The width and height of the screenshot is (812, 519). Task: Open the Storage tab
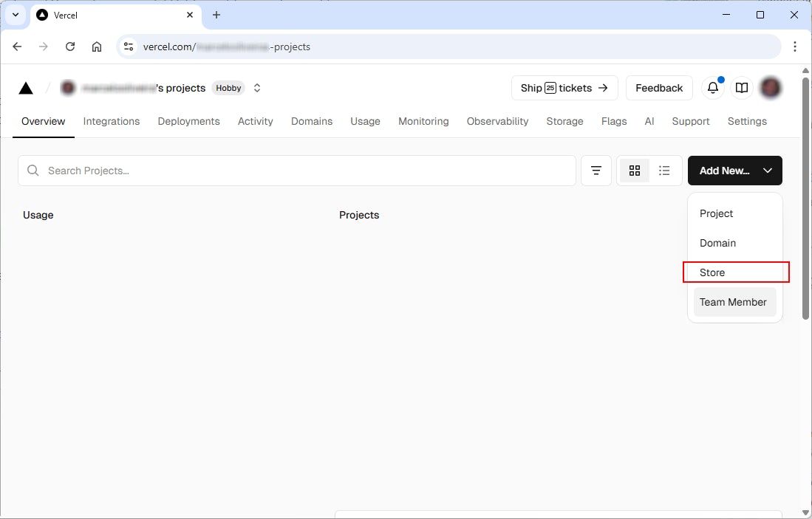(564, 121)
